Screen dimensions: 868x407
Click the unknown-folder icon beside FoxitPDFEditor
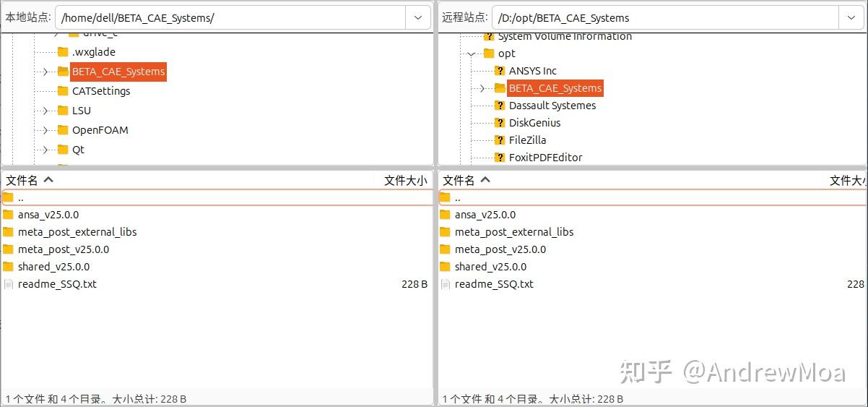pos(500,158)
